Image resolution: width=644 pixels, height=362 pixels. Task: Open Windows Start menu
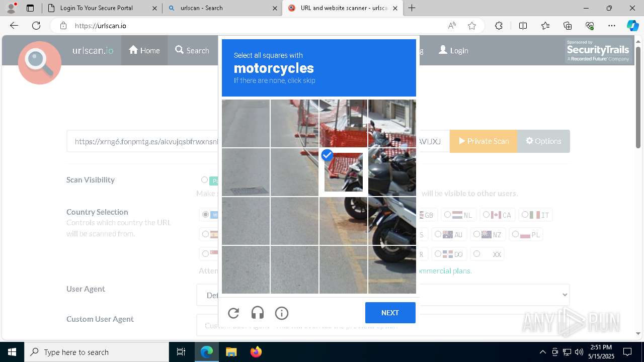[12, 352]
